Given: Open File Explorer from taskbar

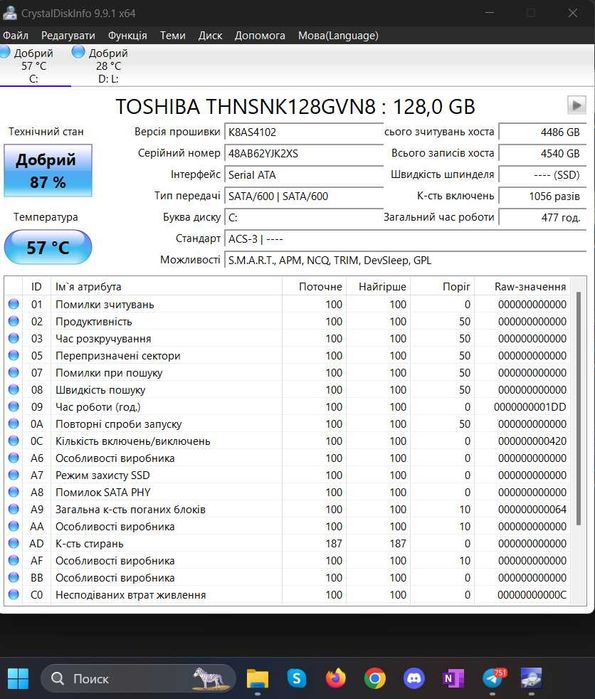Looking at the screenshot, I should click(257, 678).
